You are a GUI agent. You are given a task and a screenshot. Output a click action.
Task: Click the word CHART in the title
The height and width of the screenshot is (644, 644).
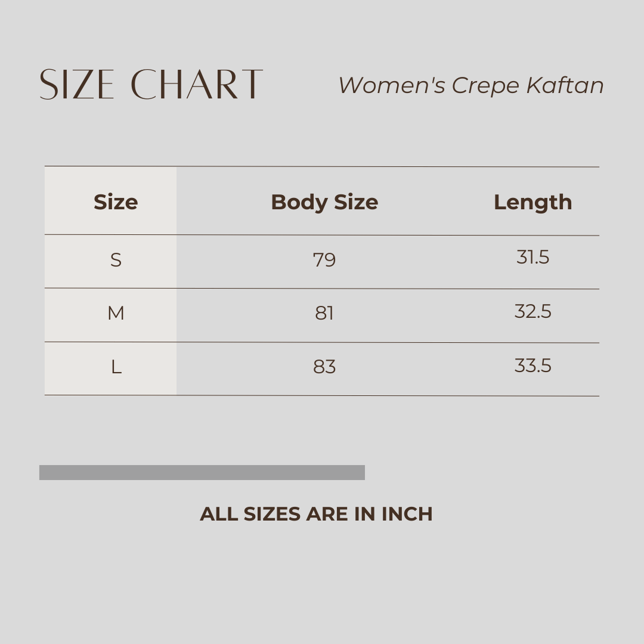click(x=197, y=84)
